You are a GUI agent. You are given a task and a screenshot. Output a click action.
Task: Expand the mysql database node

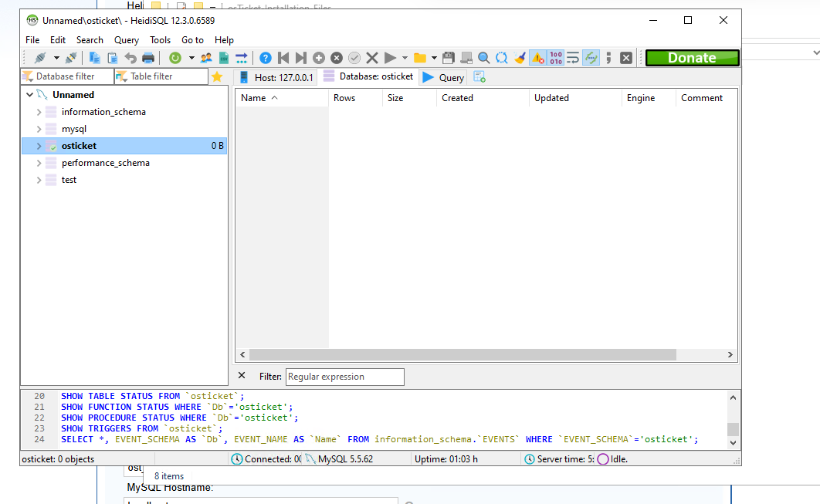click(39, 129)
